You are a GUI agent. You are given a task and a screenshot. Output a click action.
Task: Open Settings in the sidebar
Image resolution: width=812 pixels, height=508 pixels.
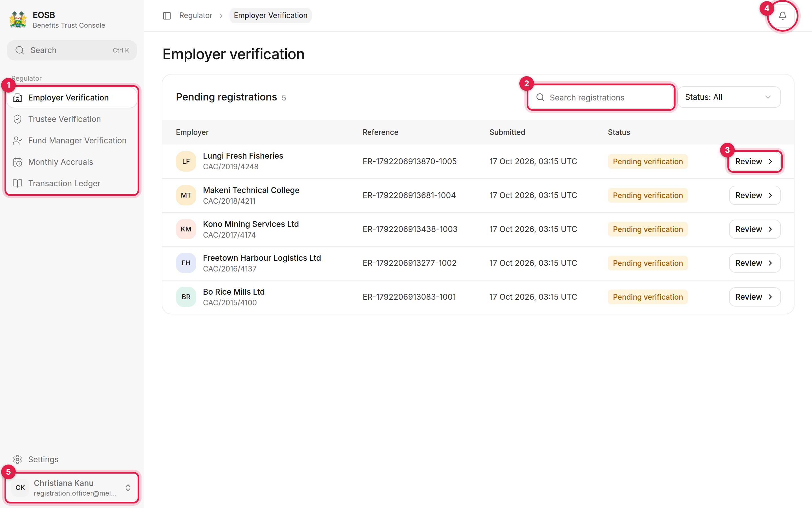(72, 459)
